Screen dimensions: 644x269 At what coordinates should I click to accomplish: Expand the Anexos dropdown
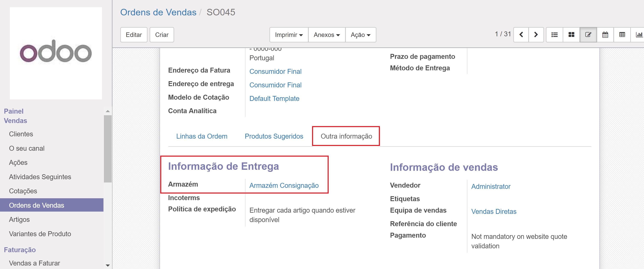(x=326, y=35)
